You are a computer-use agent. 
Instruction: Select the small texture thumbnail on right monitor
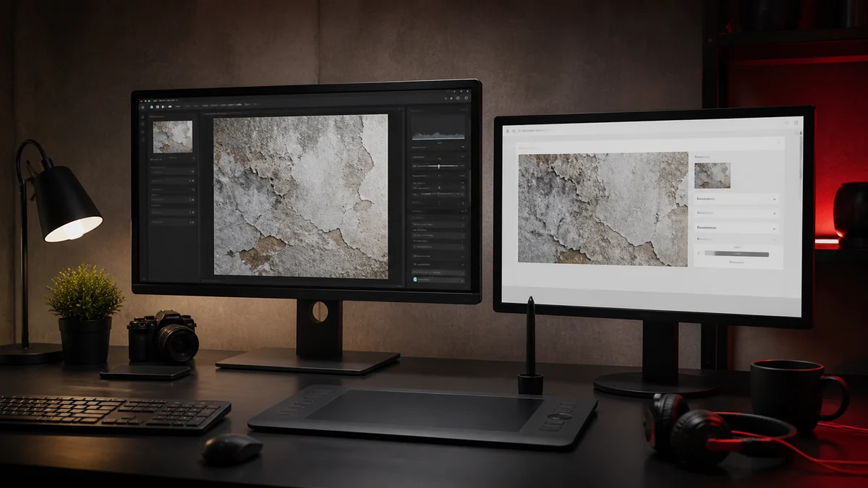click(712, 176)
